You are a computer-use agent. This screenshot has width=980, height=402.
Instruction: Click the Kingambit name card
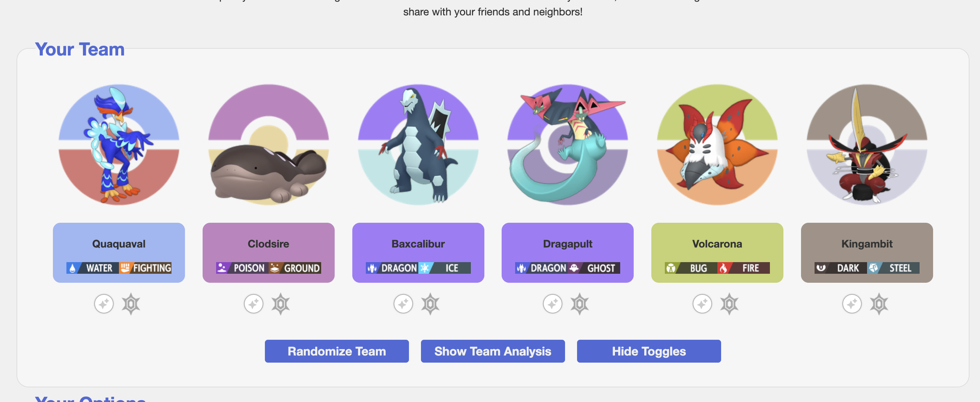[867, 252]
